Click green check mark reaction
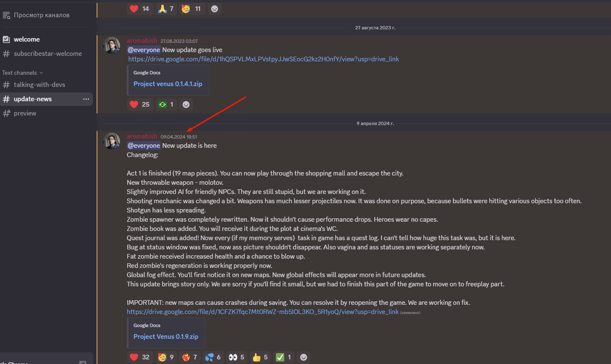Screen dimensions: 611x364 click(283, 357)
